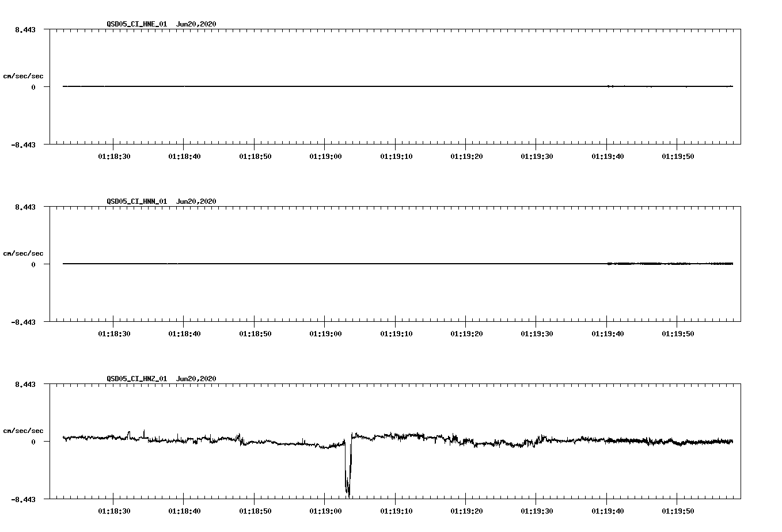Image resolution: width=782 pixels, height=532 pixels.
Task: Click the 8.443 upper limit of HNE plot
Action: click(x=25, y=30)
